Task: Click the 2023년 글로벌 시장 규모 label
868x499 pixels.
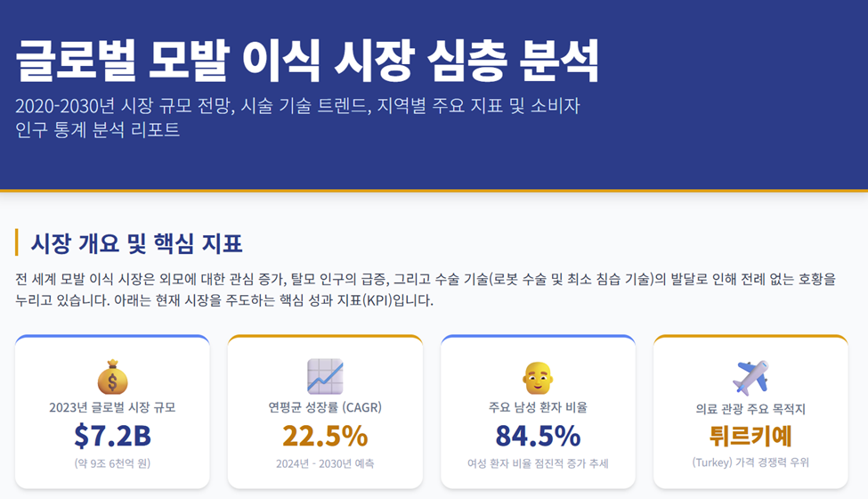Action: click(112, 407)
